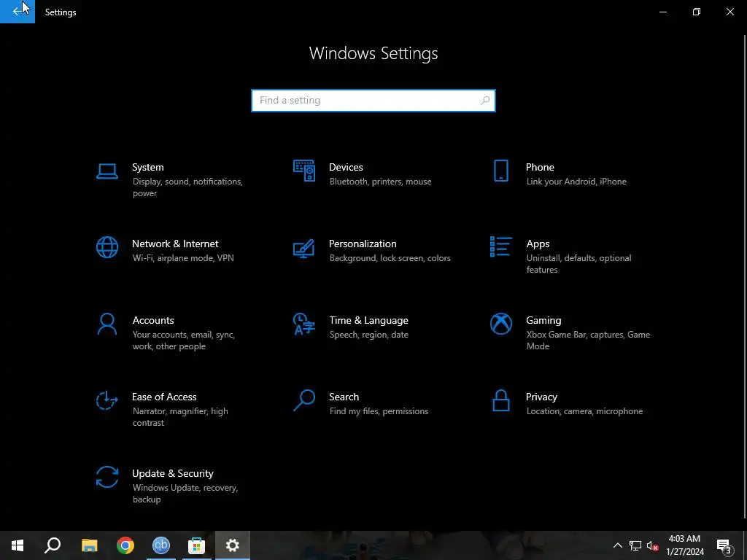Open the Phone settings icon
The height and width of the screenshot is (560, 747).
tap(500, 171)
